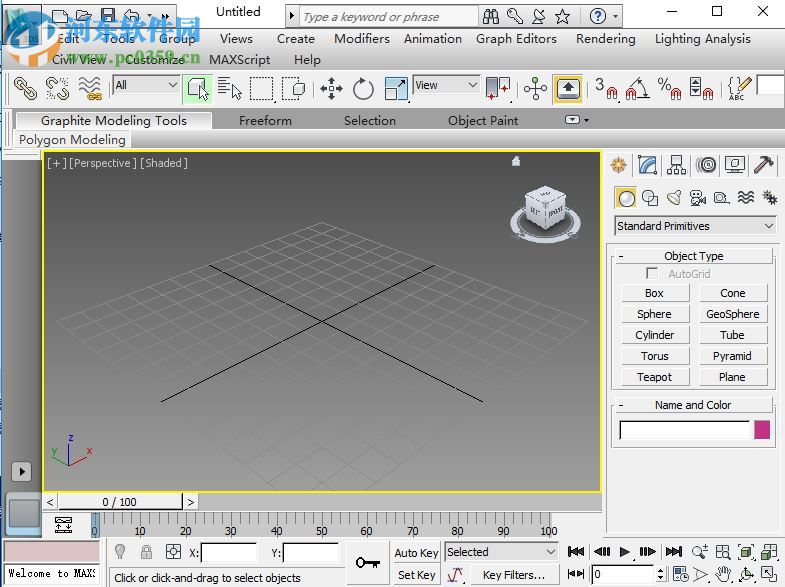
Task: Collapse the Name and Color rollout
Action: 694,405
